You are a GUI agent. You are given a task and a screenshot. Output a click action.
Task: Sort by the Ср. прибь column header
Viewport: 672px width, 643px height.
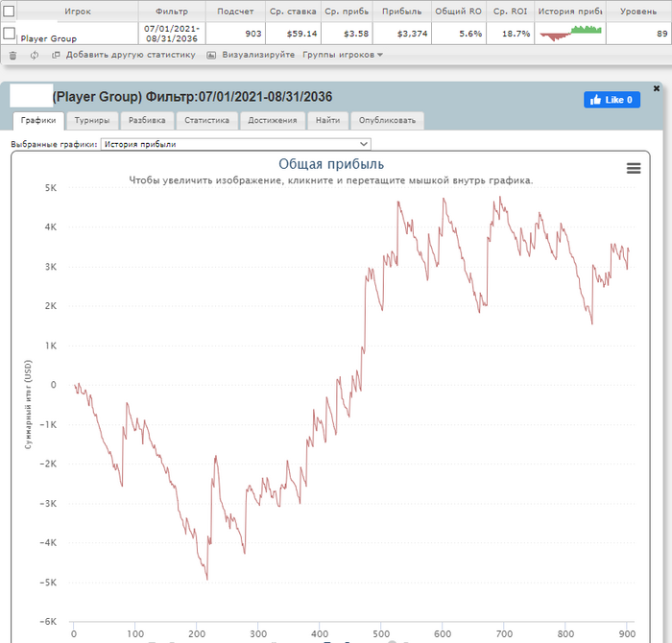coord(347,12)
